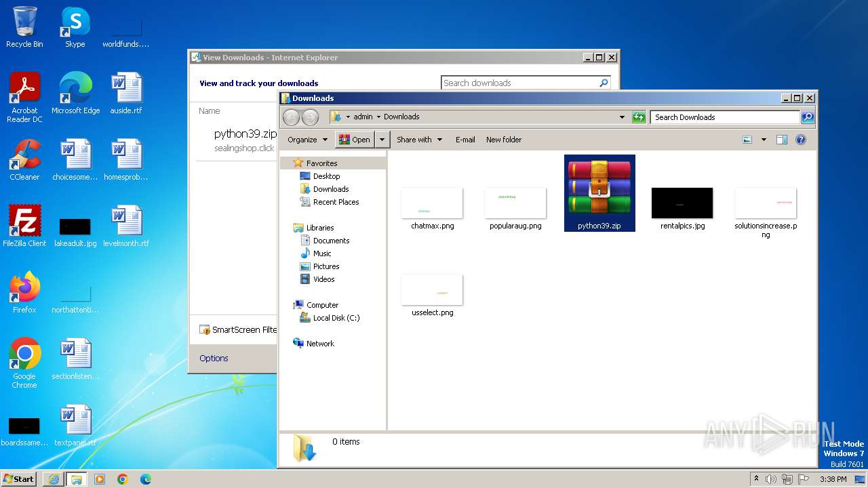868x488 pixels.
Task: Select the chatmax.png thumbnail
Action: click(432, 209)
